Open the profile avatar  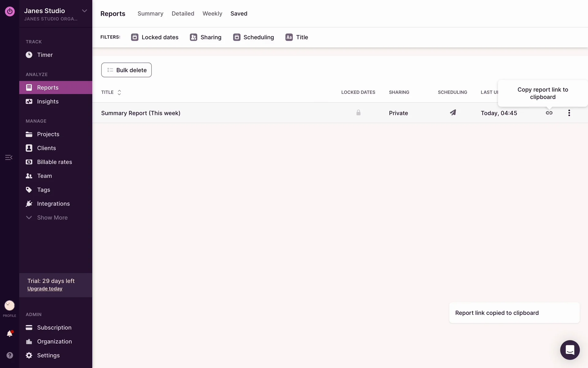[x=9, y=305]
